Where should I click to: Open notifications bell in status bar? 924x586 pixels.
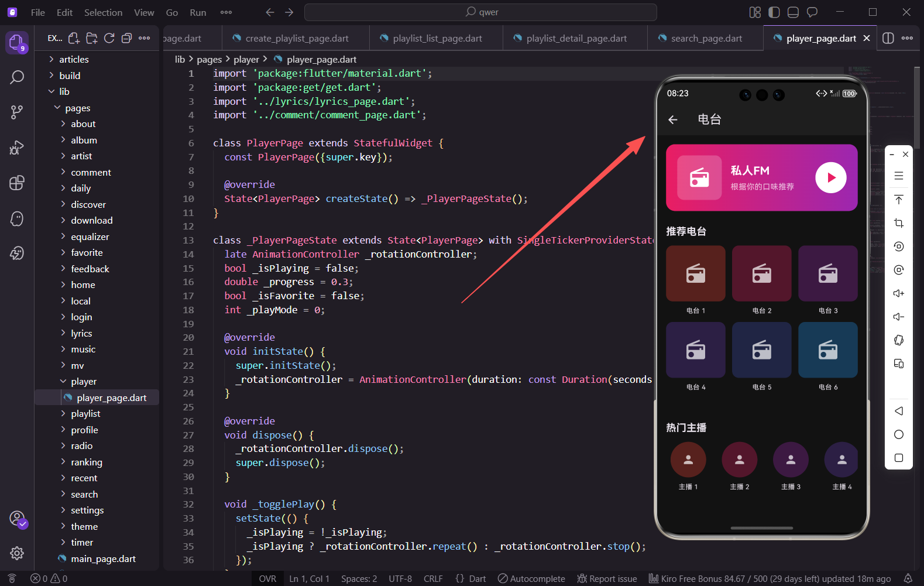(908, 578)
